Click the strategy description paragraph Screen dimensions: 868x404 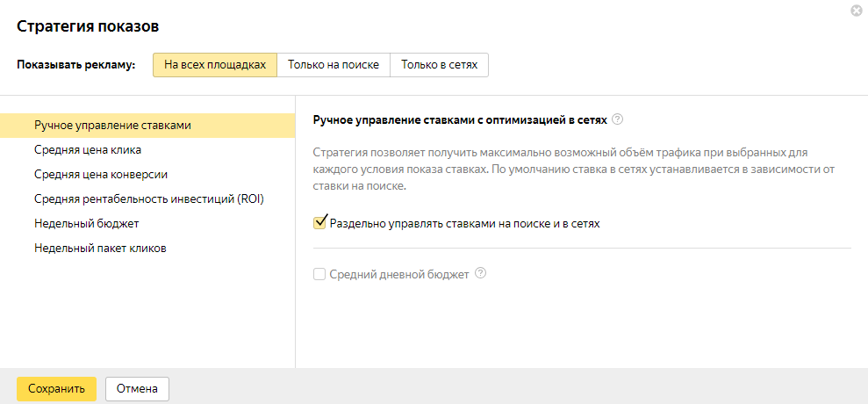coord(574,169)
